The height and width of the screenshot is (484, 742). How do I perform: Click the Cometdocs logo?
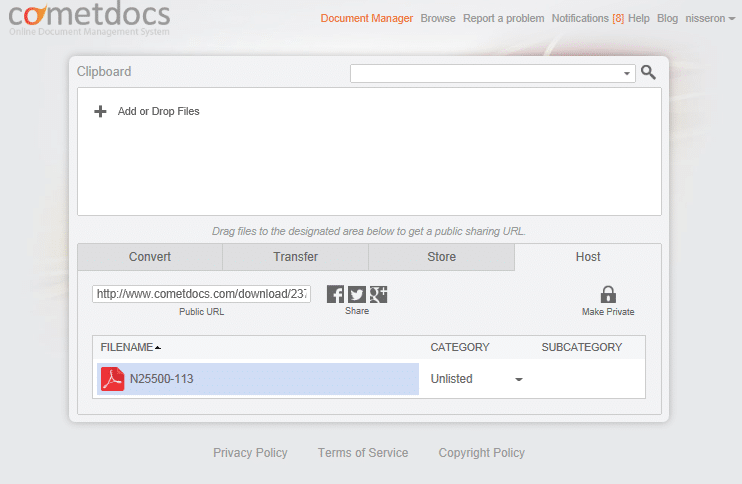pos(89,17)
